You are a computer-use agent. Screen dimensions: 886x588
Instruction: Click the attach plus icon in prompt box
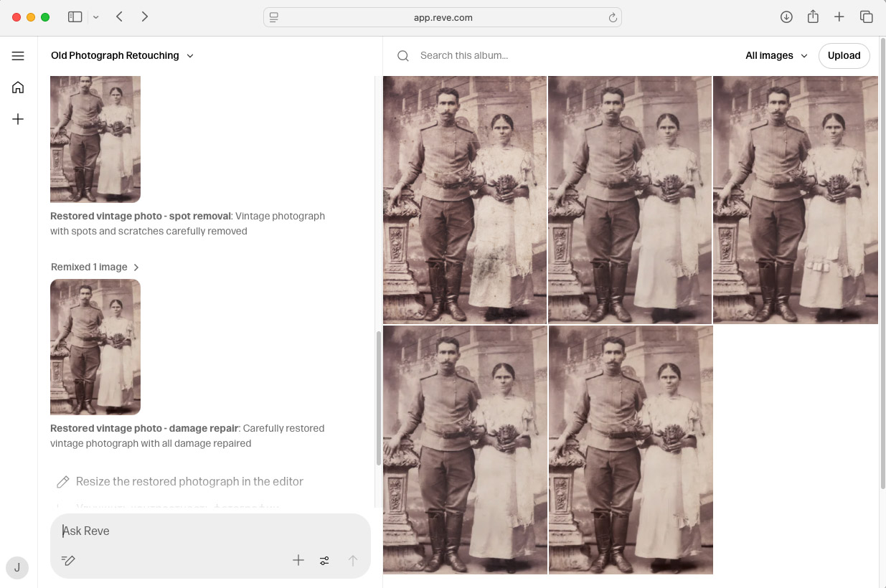pos(298,561)
